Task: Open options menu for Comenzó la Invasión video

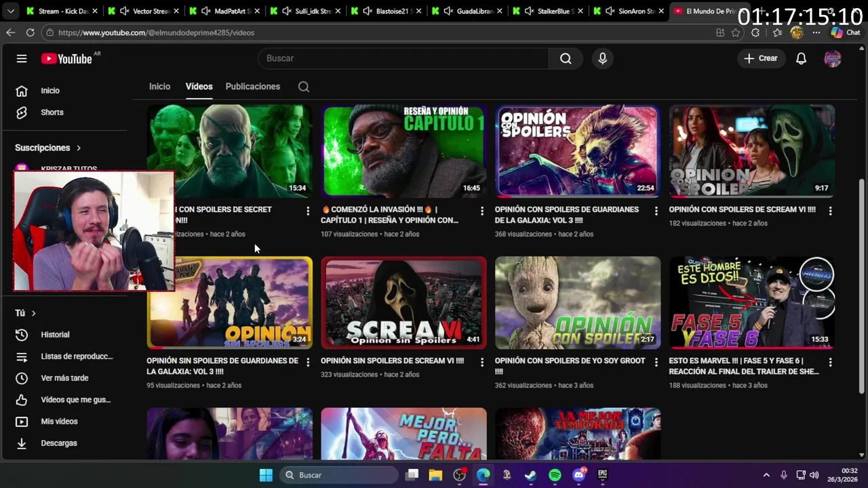Action: pos(482,211)
